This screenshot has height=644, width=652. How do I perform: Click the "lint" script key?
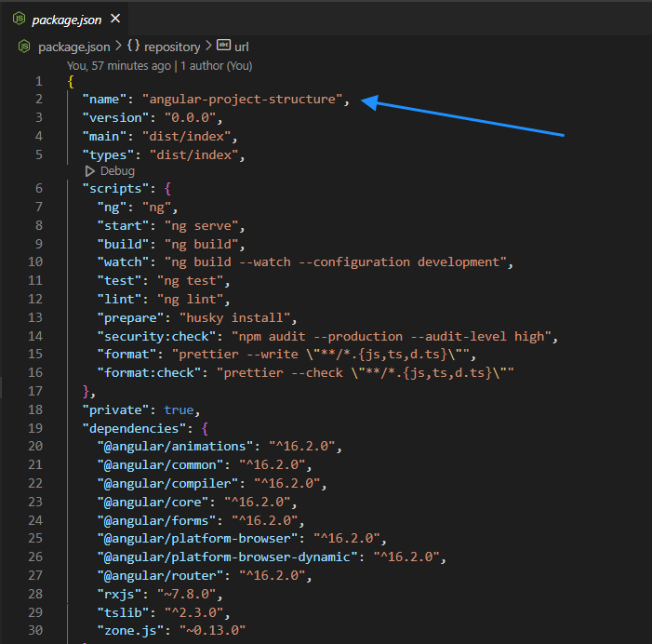coord(119,300)
